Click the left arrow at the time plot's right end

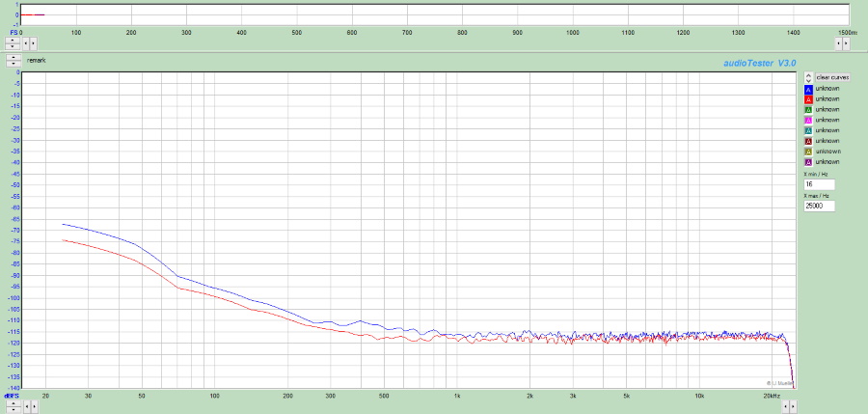click(x=839, y=42)
